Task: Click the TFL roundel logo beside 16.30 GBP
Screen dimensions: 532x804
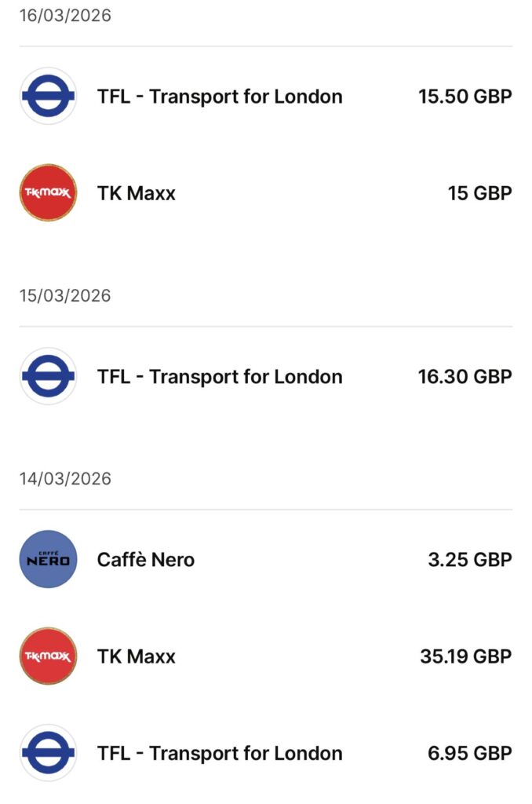Action: (x=48, y=377)
